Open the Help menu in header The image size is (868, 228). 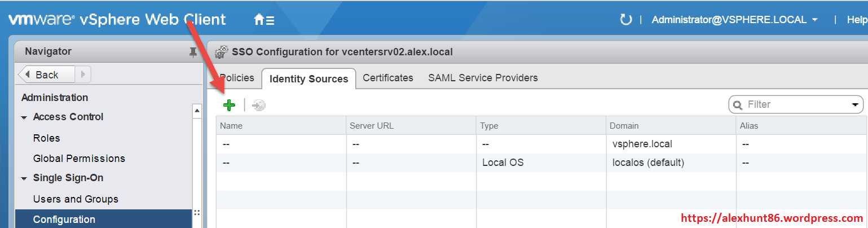click(857, 20)
